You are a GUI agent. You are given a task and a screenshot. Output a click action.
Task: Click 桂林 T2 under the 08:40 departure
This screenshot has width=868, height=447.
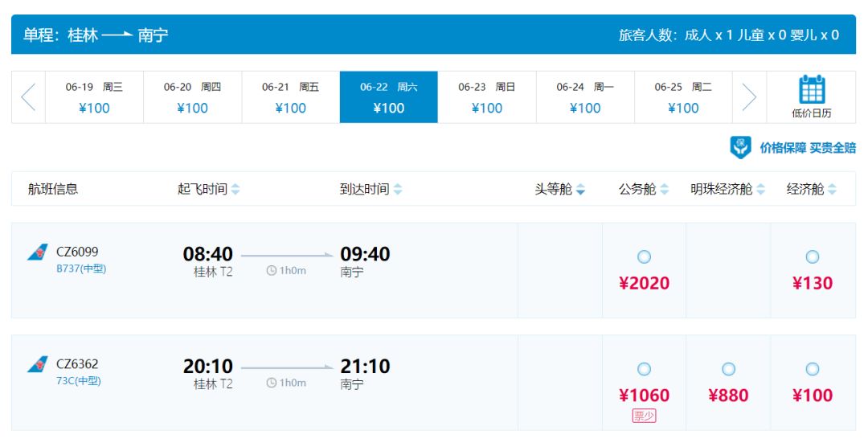pos(213,272)
